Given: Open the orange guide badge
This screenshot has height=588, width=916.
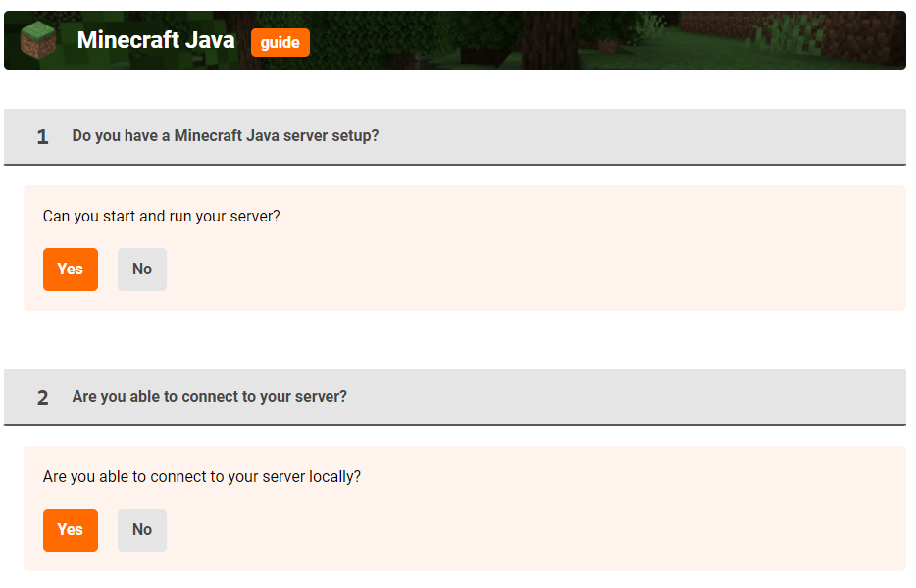Looking at the screenshot, I should (280, 42).
